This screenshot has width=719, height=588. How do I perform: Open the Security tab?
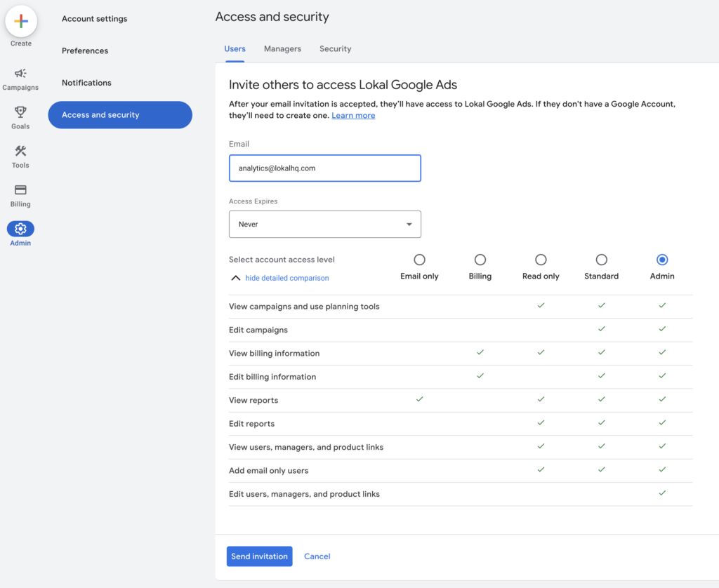[335, 48]
